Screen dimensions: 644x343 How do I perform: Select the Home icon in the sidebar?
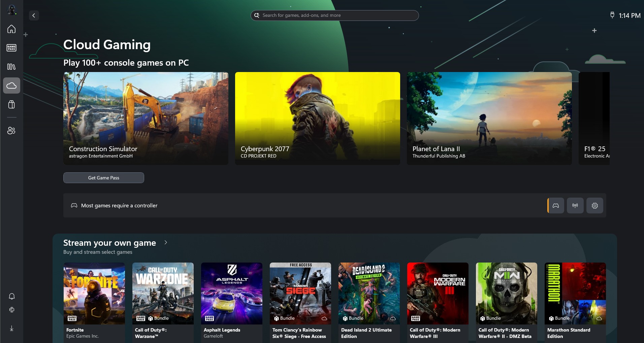[x=11, y=29]
